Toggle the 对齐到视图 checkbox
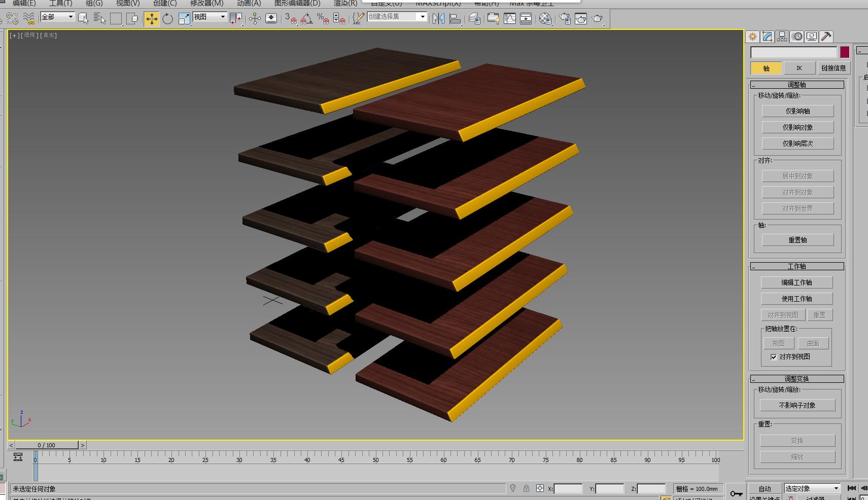This screenshot has width=868, height=500. (x=774, y=357)
